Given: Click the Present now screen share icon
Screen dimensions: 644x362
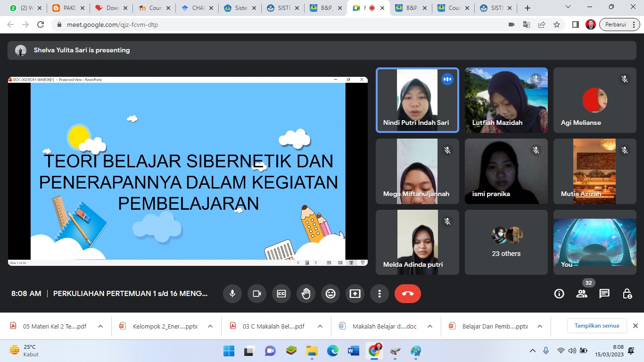Looking at the screenshot, I should pos(355,294).
